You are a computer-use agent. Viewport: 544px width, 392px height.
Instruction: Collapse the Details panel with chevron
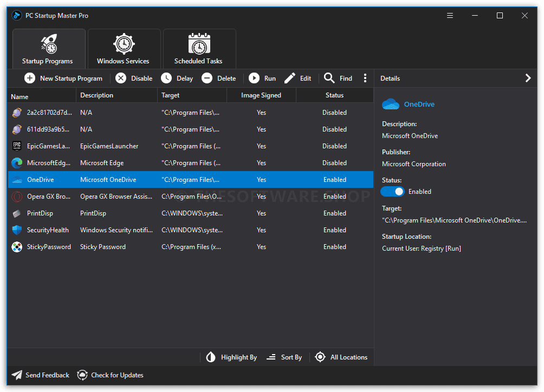tap(528, 79)
